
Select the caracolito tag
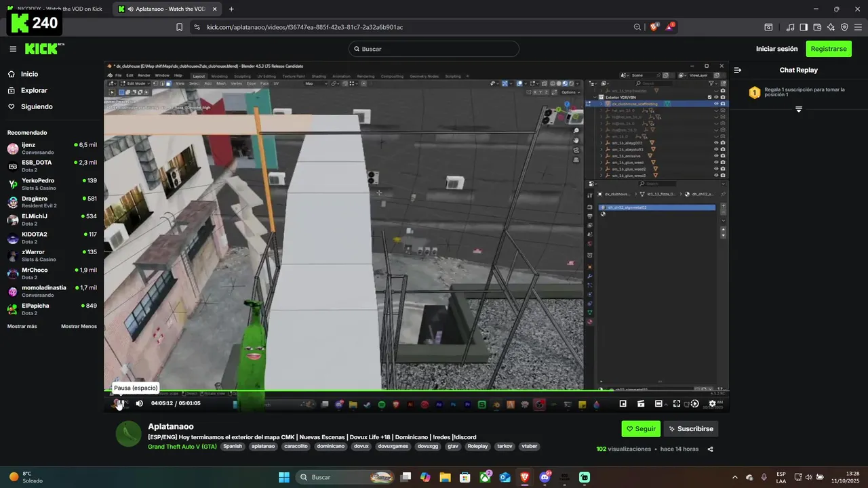point(296,446)
